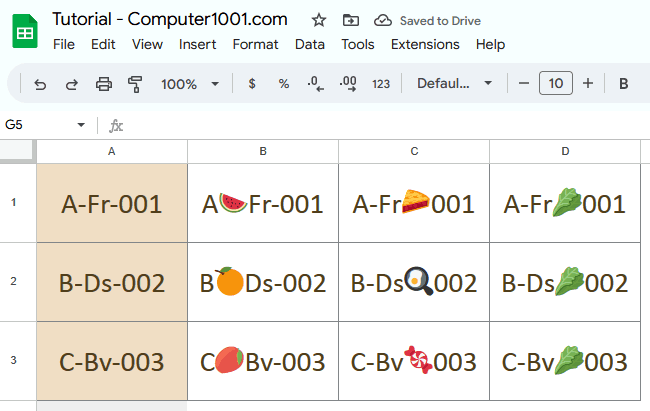Open the zoom 100% dropdown
This screenshot has height=411, width=650.
click(x=190, y=84)
